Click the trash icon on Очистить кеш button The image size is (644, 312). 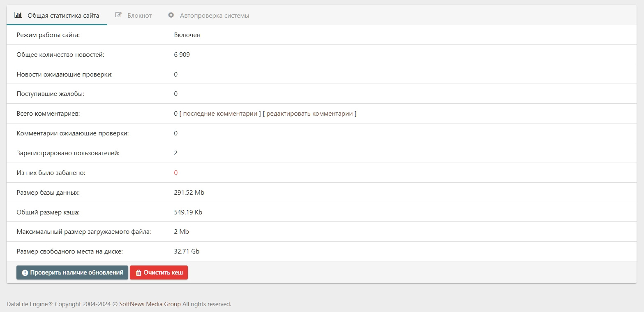[x=138, y=273]
